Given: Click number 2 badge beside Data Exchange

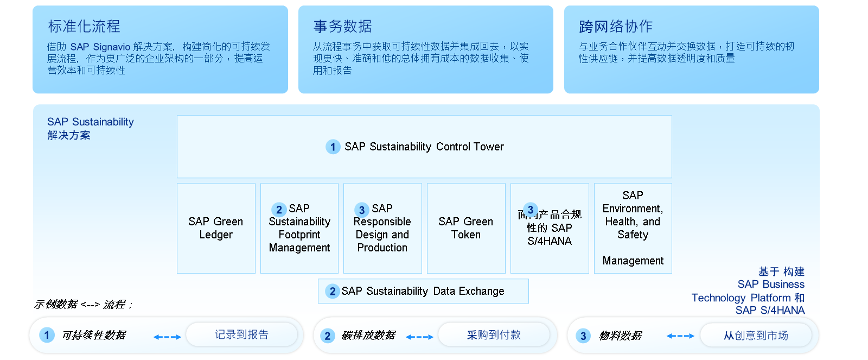Looking at the screenshot, I should click(333, 291).
